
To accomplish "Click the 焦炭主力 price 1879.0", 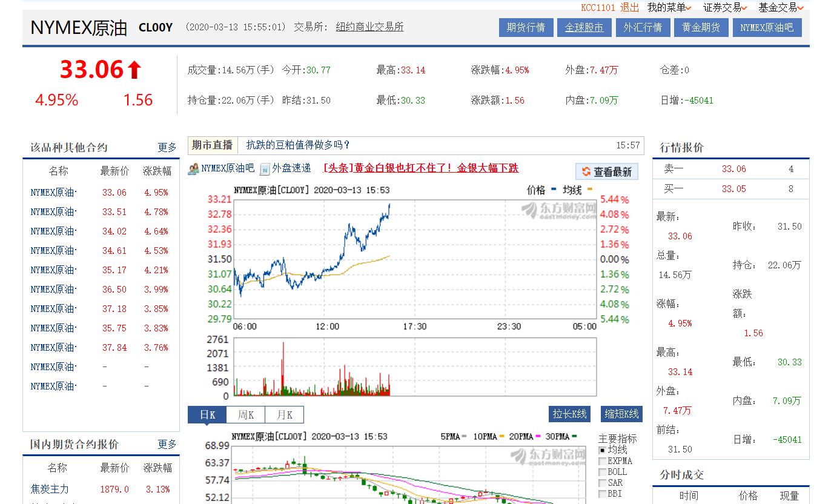I will pos(114,489).
